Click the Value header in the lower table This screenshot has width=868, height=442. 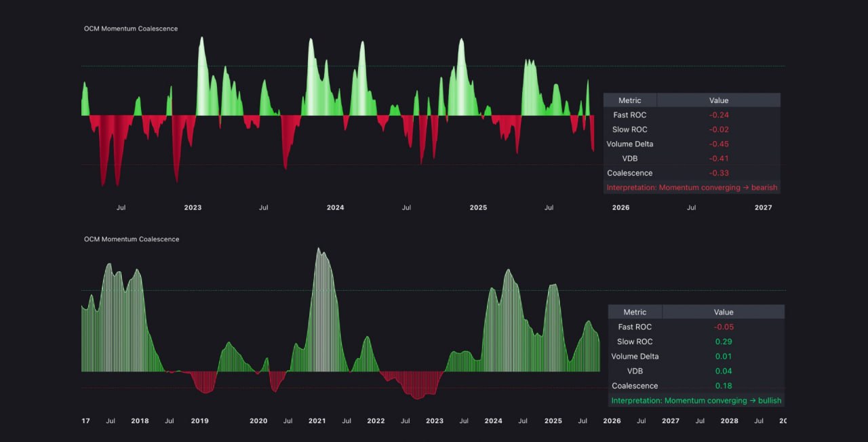click(724, 313)
